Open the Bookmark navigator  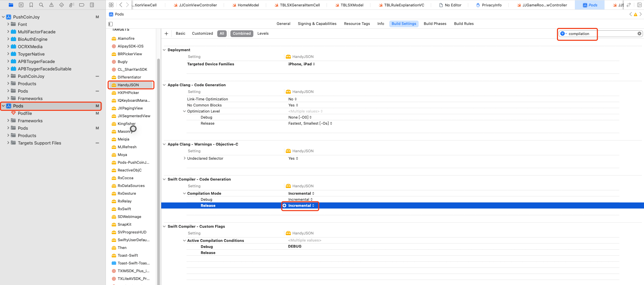[x=31, y=5]
